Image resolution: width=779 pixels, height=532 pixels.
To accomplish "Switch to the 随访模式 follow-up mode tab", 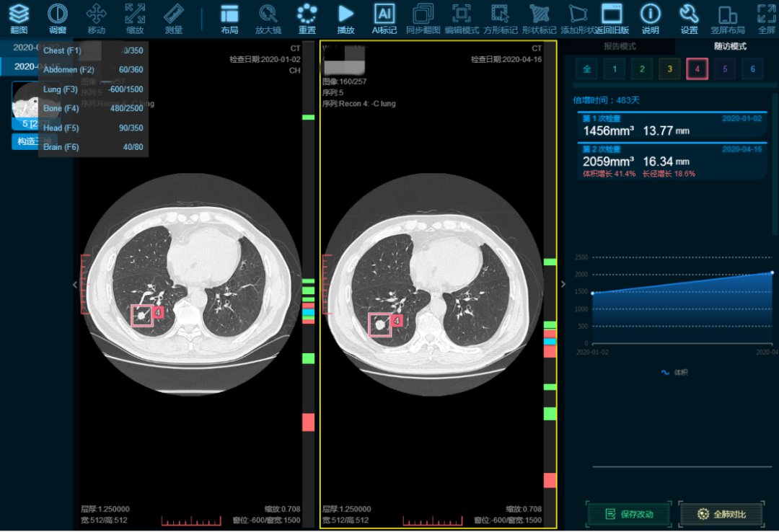I will coord(730,46).
